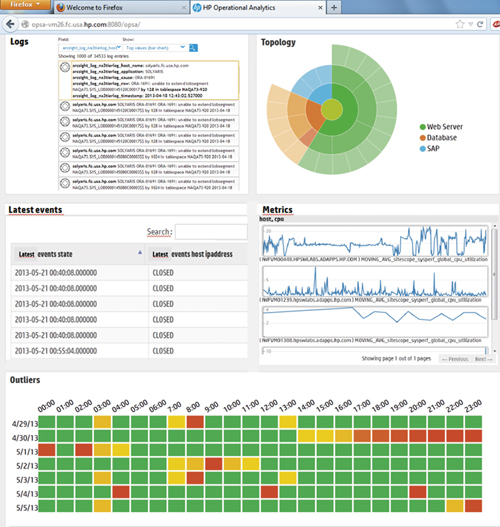
Task: Click the Web Server legend label
Action: [x=445, y=127]
